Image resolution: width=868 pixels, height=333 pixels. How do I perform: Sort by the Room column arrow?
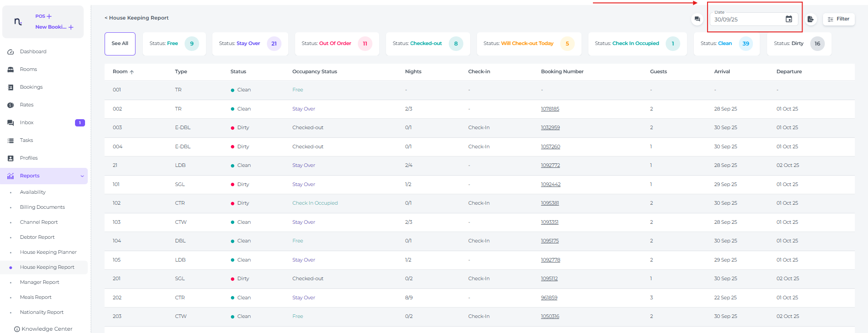[132, 72]
